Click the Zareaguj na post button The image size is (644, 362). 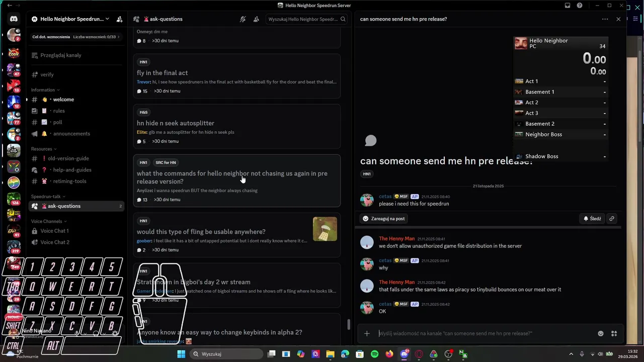(383, 219)
